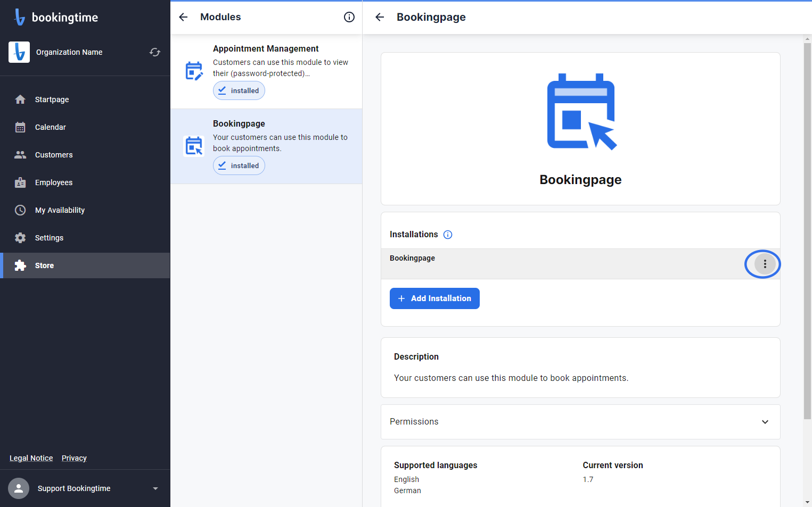Click the current version value 1.7

click(588, 479)
